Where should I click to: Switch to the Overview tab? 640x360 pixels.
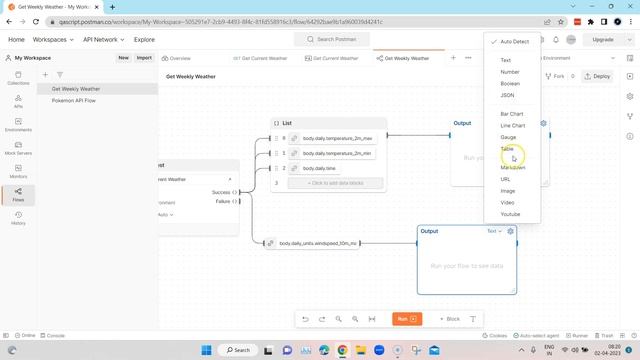click(176, 58)
